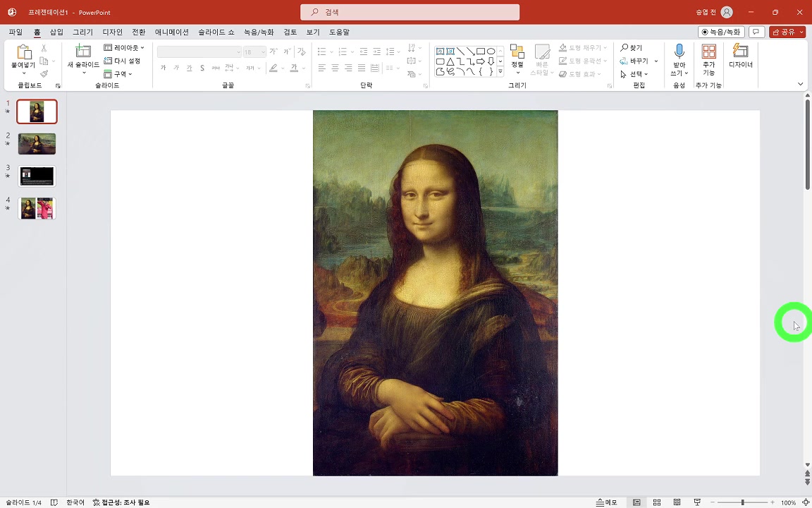
Task: Select the oval shape in gallery
Action: [x=491, y=52]
